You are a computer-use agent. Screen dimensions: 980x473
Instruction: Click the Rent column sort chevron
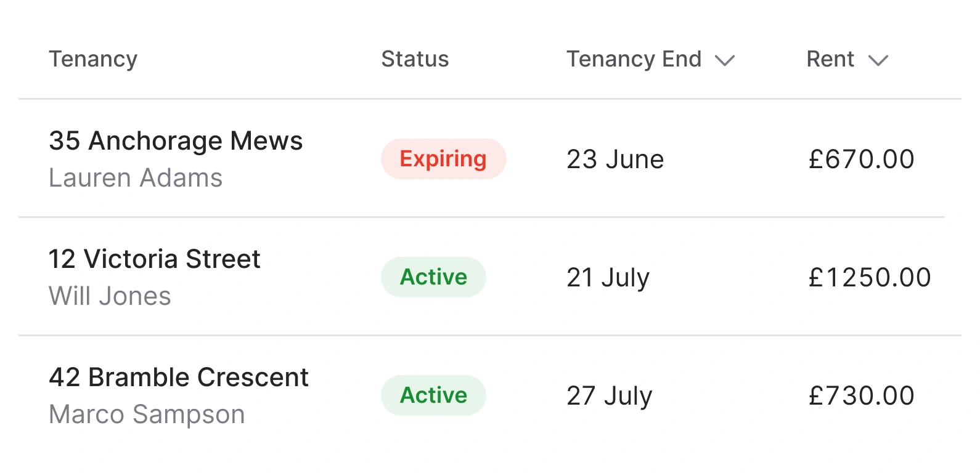[x=878, y=60]
